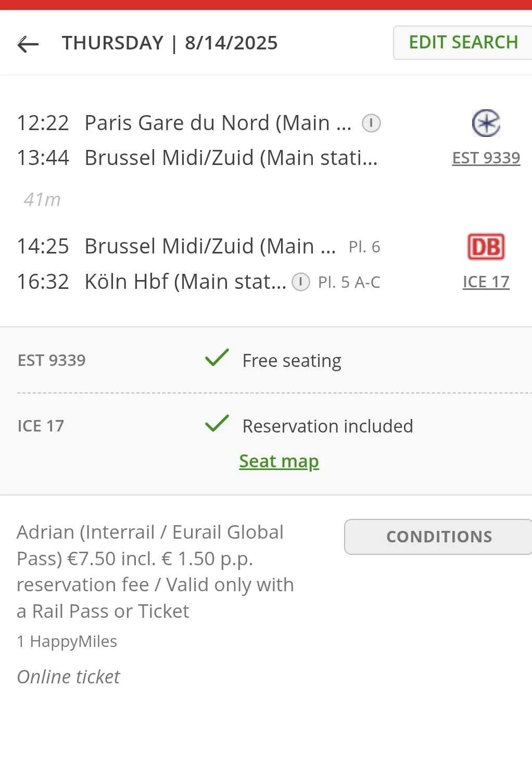Viewport: 532px width, 762px height.
Task: Tap the Pl. 6 platform label
Action: (x=364, y=247)
